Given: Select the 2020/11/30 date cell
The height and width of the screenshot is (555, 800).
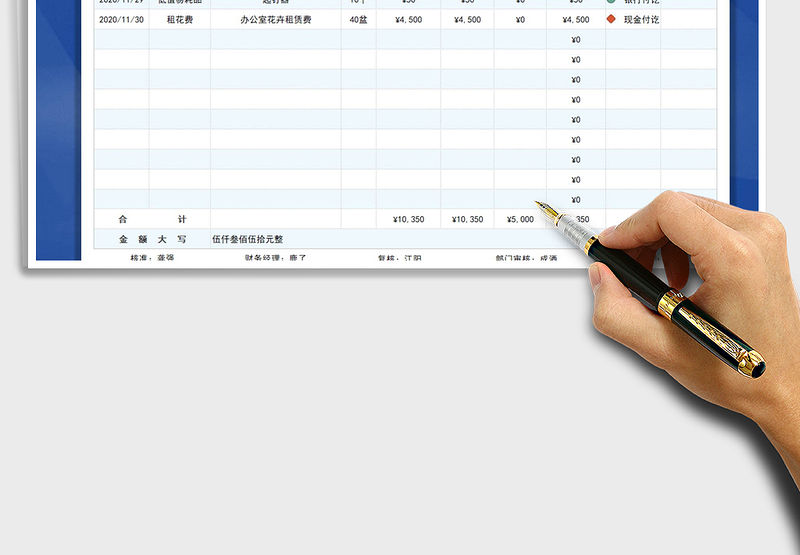Looking at the screenshot, I should click(x=121, y=19).
